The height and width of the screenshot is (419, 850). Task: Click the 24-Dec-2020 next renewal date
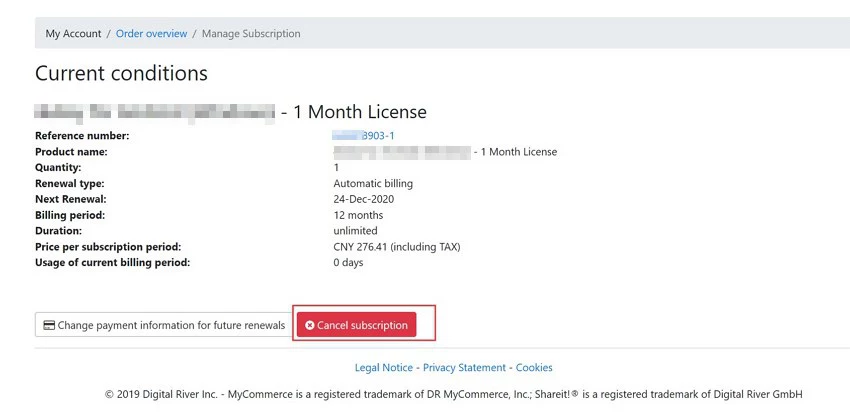coord(366,199)
